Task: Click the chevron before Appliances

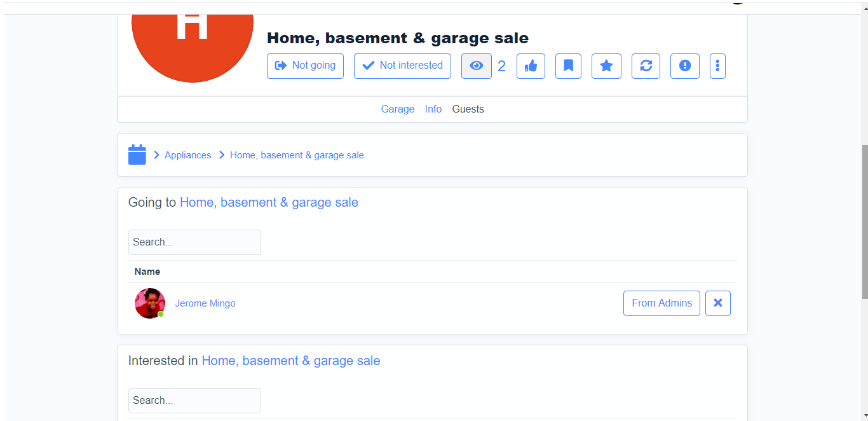Action: 156,155
